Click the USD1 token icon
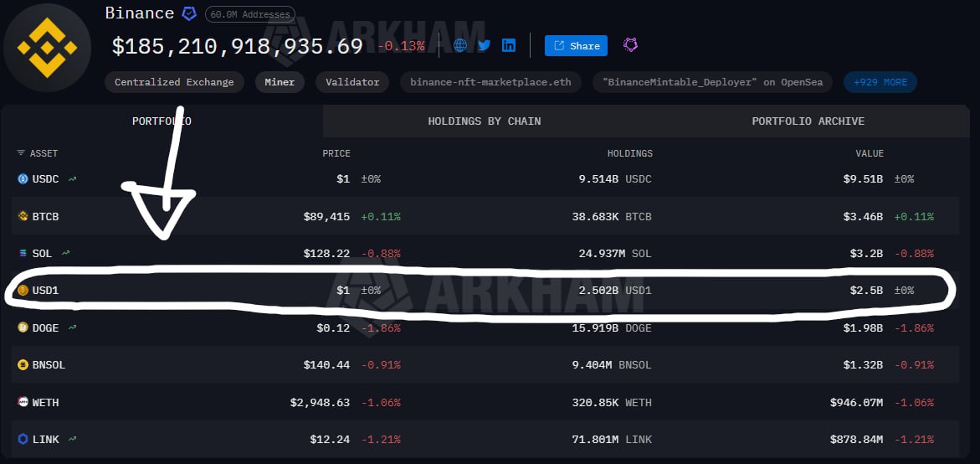 23,290
